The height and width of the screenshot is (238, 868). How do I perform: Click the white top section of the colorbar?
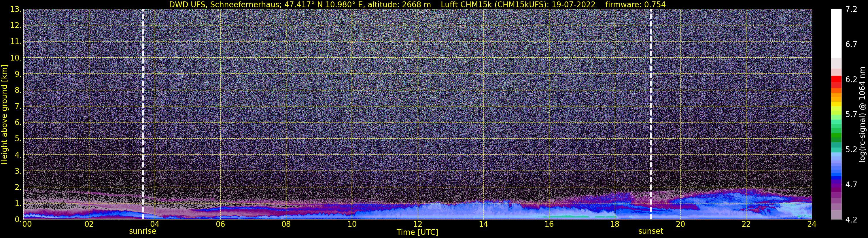pos(836,33)
